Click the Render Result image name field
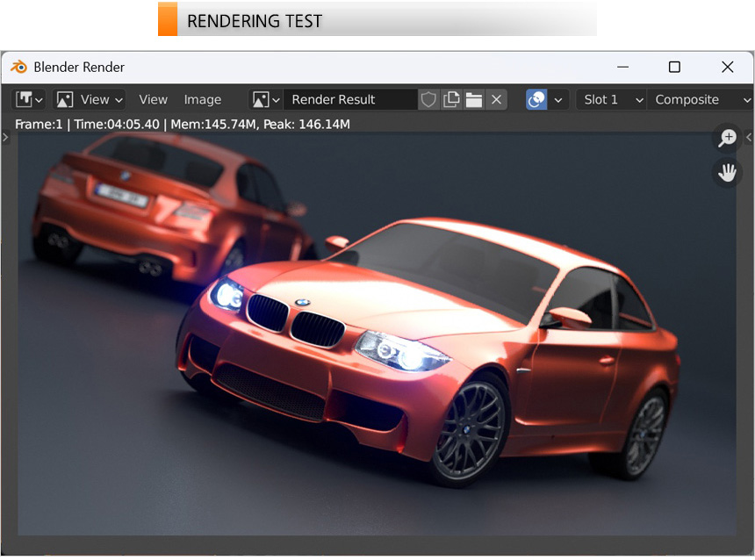Image resolution: width=755 pixels, height=560 pixels. (x=349, y=100)
